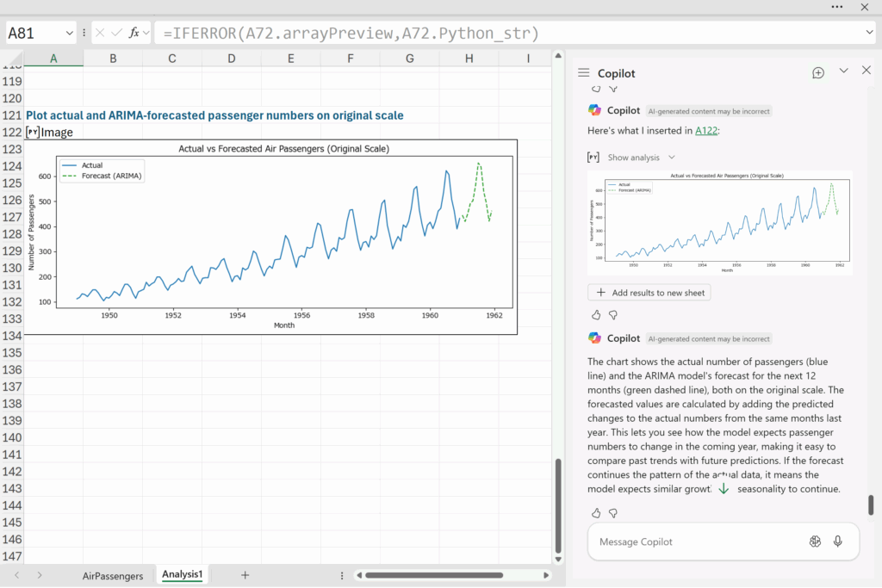Image resolution: width=882 pixels, height=588 pixels.
Task: Open the Copilot hamburger menu
Action: coord(584,73)
